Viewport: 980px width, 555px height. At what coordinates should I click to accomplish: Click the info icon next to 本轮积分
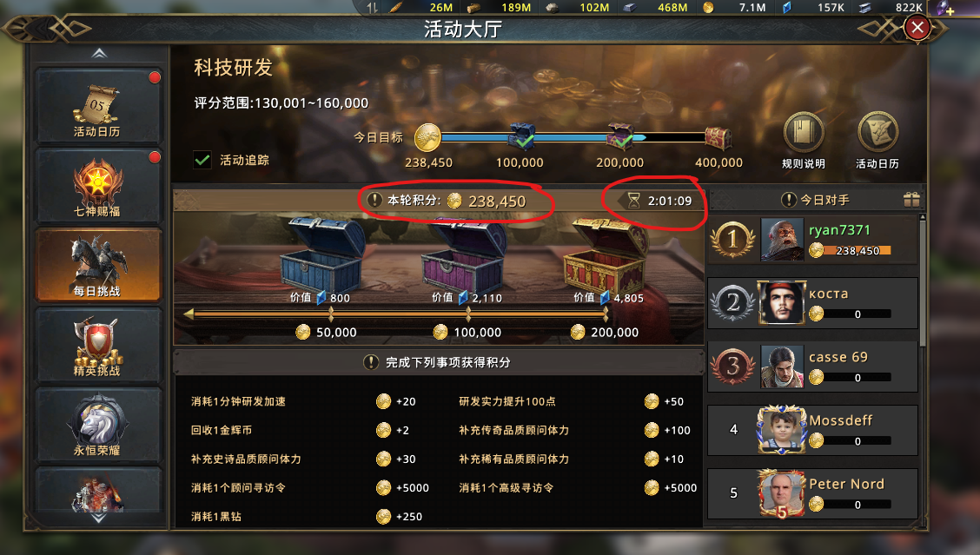(x=374, y=200)
